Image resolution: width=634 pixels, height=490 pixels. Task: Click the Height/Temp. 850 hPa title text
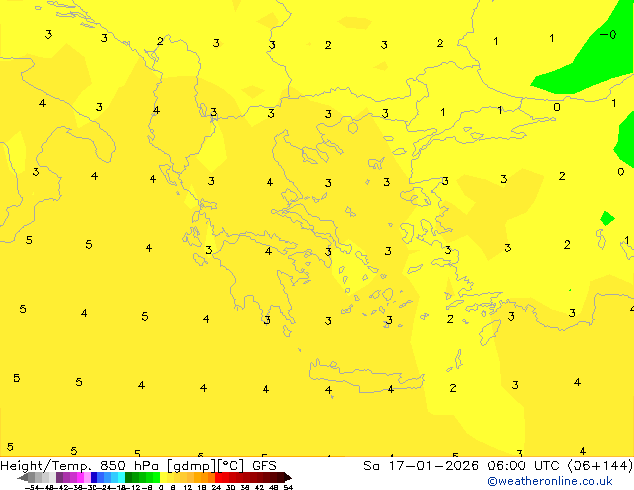point(79,465)
